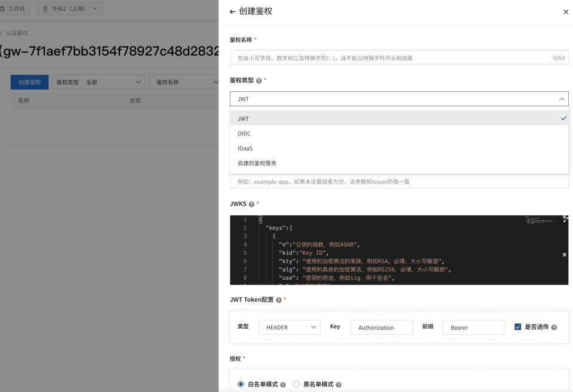Close the 创建鉴权 panel with X

click(x=566, y=12)
